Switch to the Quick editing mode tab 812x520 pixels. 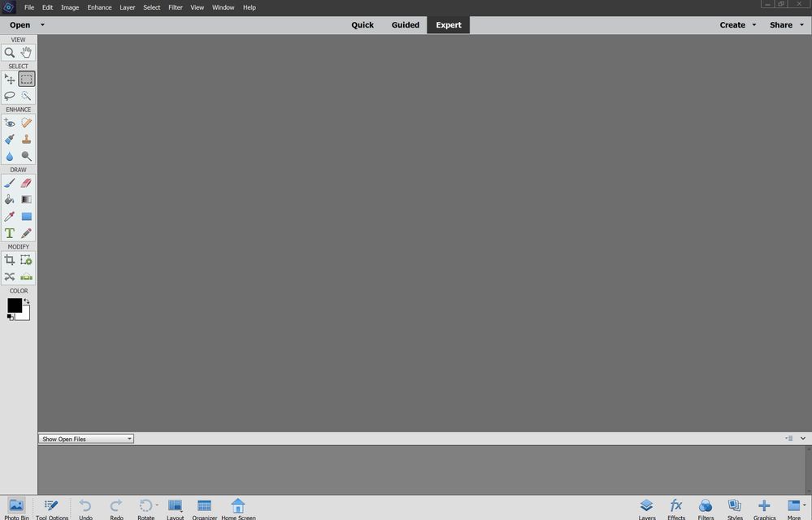click(x=363, y=24)
